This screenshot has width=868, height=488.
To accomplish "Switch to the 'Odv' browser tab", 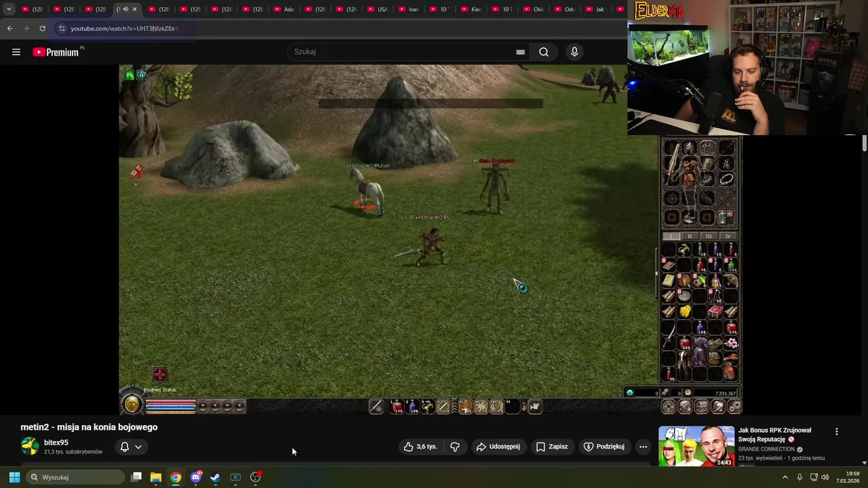I will 564,9.
